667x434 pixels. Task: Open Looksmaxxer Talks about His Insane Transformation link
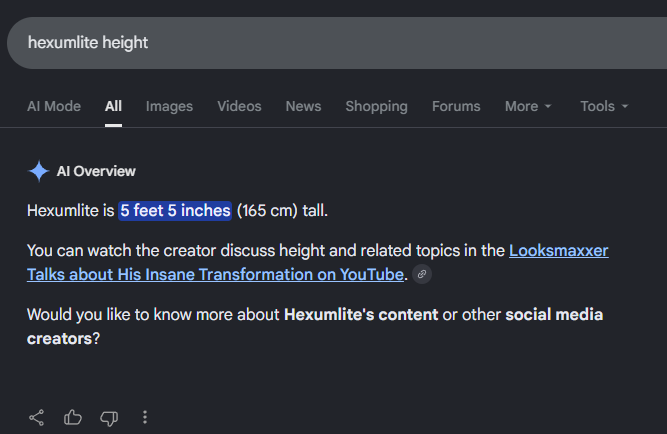pyautogui.click(x=215, y=274)
